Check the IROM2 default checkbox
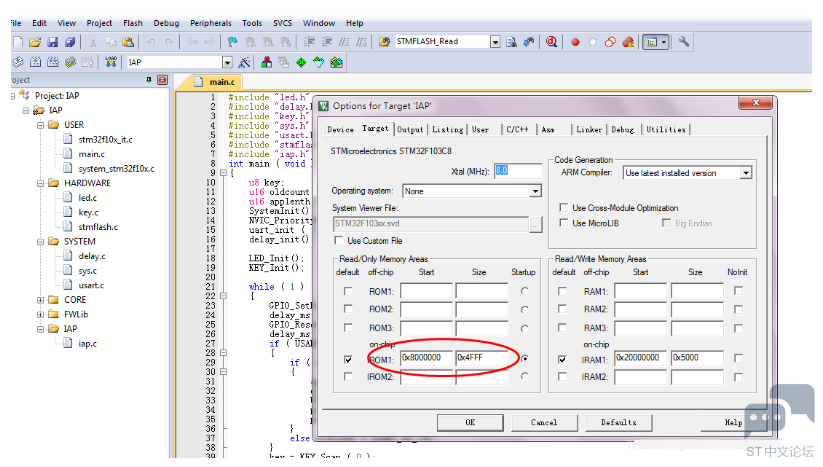Image resolution: width=823 pixels, height=467 pixels. [x=348, y=377]
